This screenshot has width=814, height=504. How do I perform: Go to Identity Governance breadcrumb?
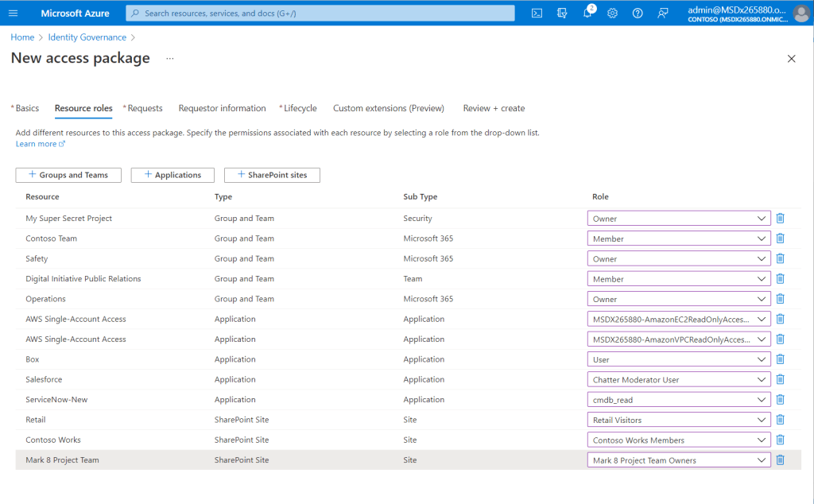pyautogui.click(x=87, y=37)
